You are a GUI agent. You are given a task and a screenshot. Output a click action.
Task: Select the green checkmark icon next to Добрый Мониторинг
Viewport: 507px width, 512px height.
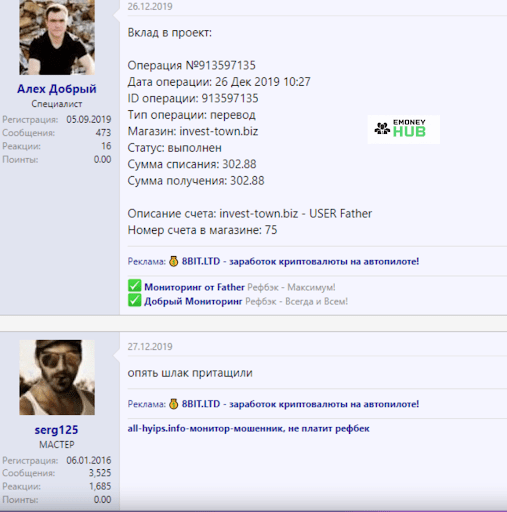134,301
